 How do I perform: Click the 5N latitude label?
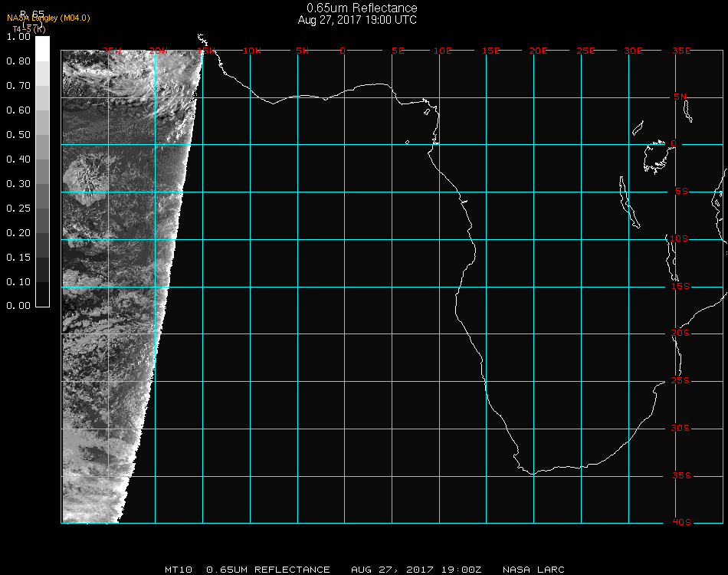[x=680, y=97]
